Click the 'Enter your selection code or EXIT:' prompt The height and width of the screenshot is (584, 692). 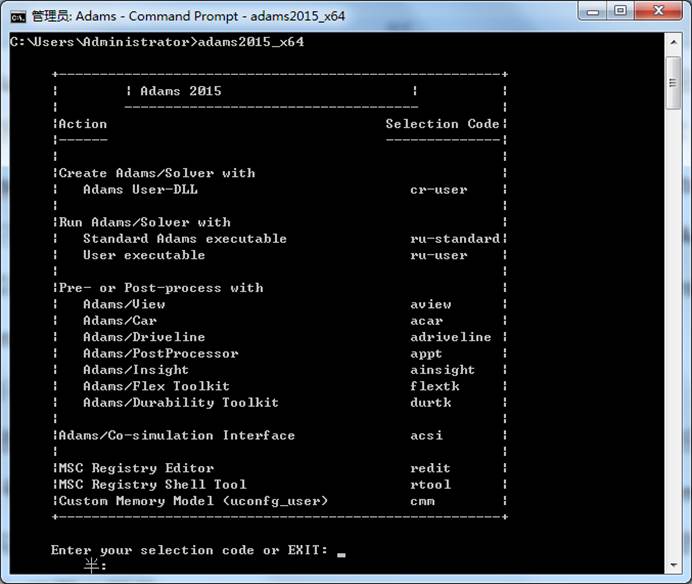coord(189,550)
